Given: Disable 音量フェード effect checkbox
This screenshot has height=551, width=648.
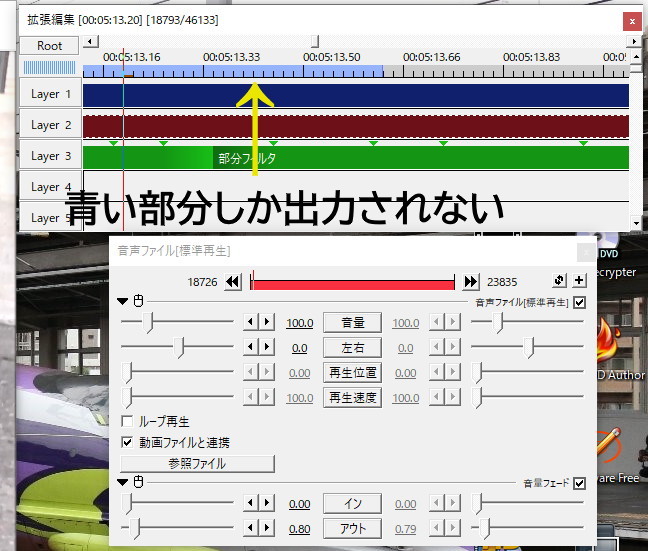Looking at the screenshot, I should point(579,483).
